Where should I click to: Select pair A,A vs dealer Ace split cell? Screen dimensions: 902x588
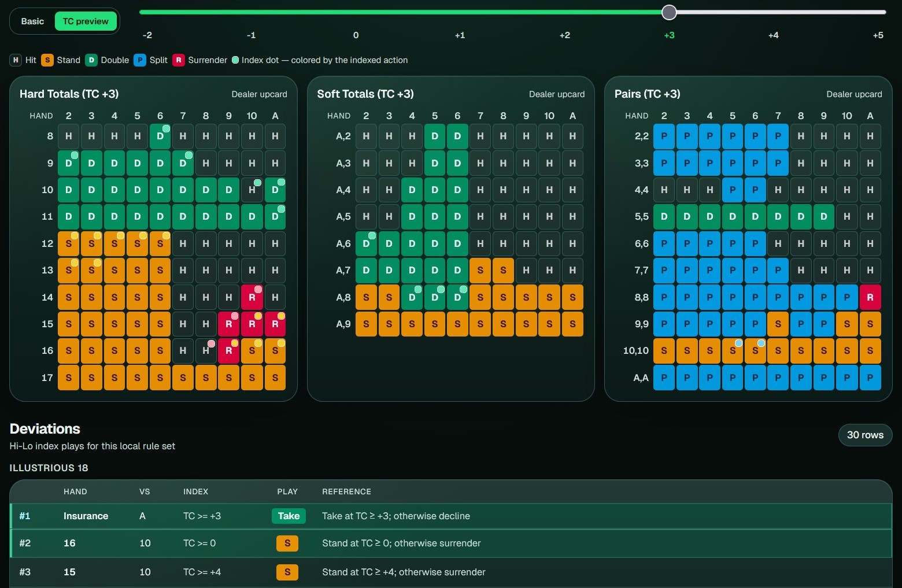click(x=870, y=378)
